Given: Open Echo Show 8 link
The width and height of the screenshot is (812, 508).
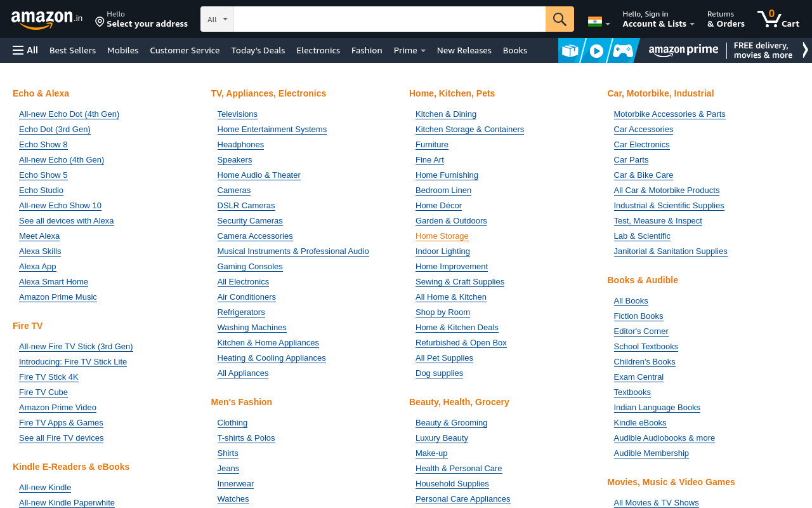Looking at the screenshot, I should (x=43, y=145).
